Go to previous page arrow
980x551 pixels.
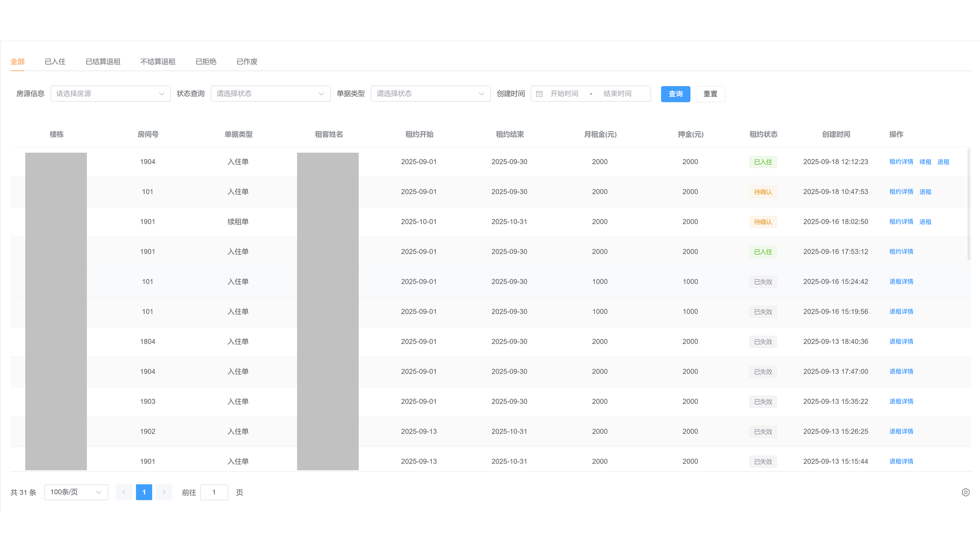tap(124, 492)
